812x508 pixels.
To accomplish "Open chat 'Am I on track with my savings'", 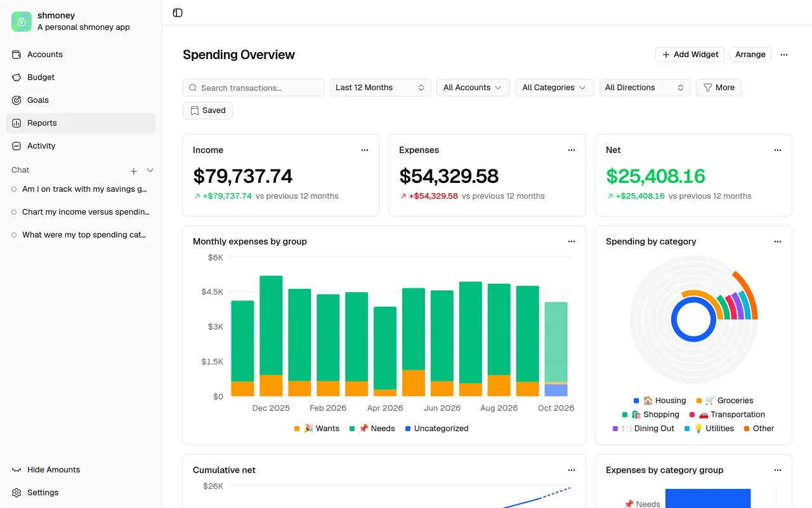I will [x=81, y=189].
